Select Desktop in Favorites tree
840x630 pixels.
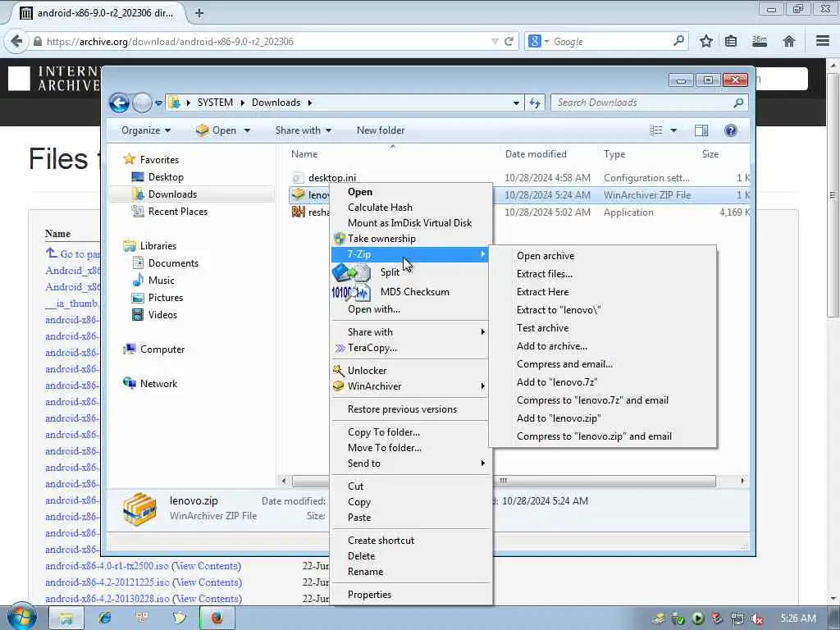pos(166,177)
